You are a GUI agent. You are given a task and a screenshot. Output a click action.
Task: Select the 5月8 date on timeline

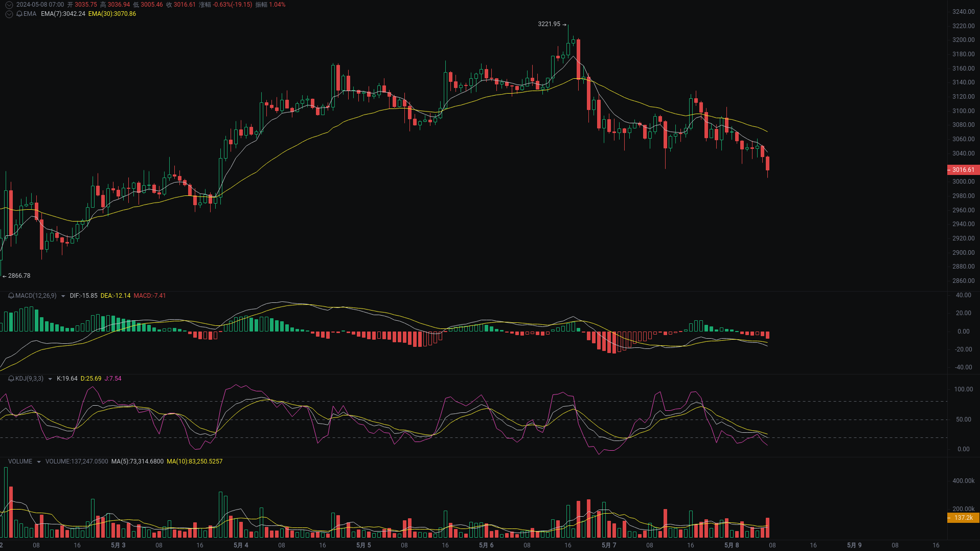tap(732, 545)
